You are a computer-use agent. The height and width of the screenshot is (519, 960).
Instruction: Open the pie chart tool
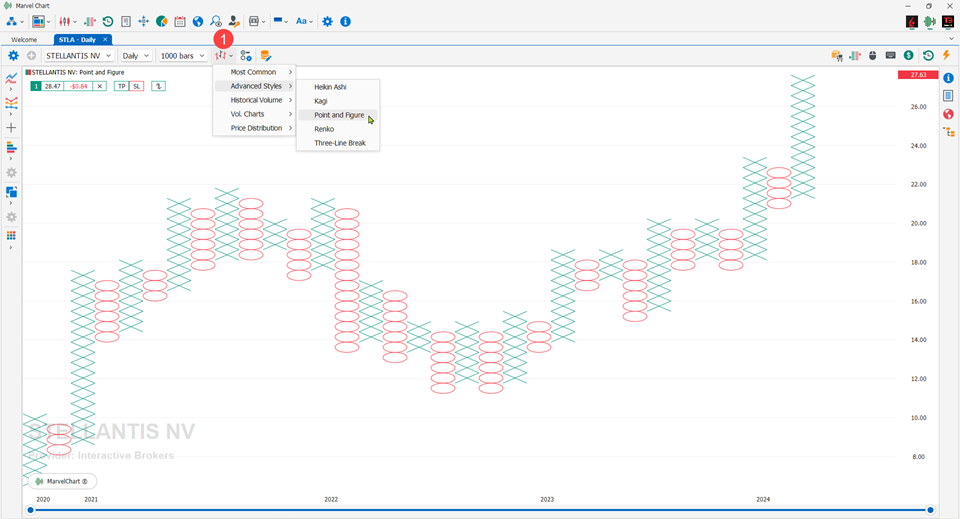(162, 21)
